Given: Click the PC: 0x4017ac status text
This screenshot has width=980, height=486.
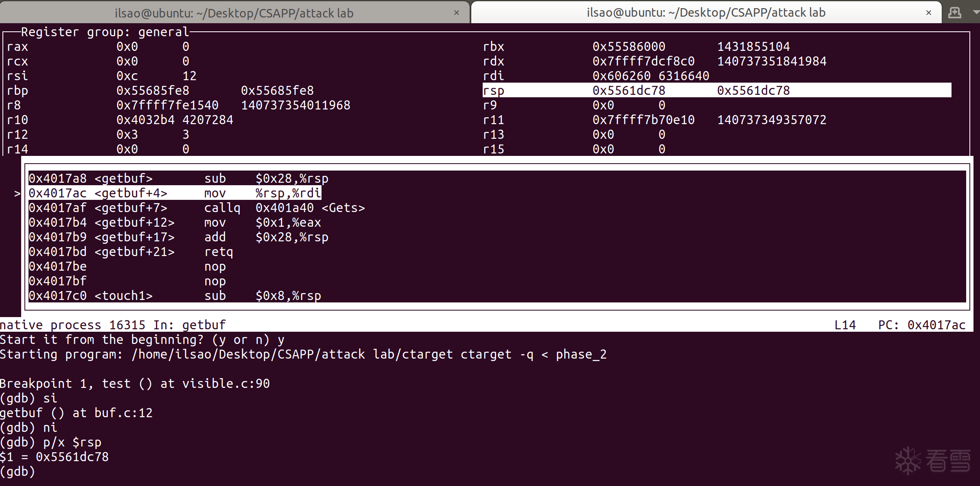Looking at the screenshot, I should (x=921, y=325).
